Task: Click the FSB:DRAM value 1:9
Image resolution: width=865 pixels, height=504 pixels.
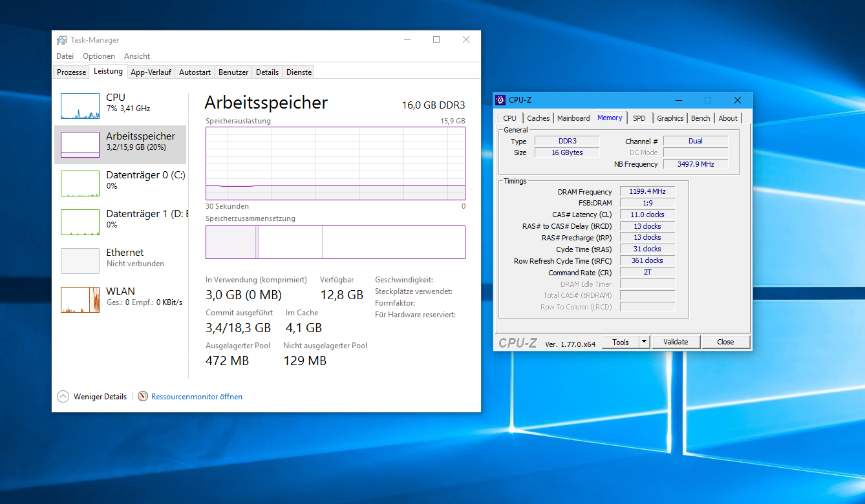Action: point(647,203)
